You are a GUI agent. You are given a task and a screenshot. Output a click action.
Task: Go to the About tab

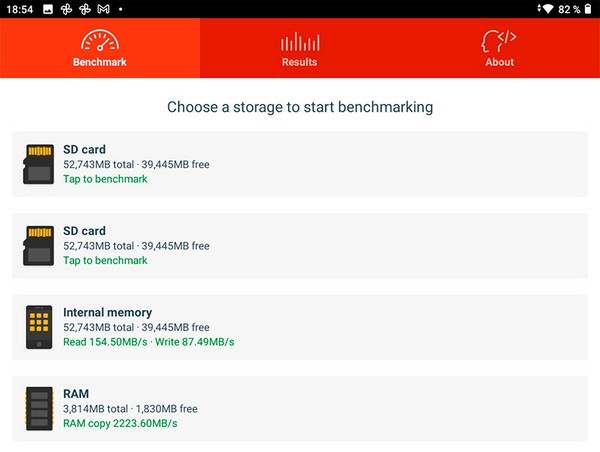[499, 62]
